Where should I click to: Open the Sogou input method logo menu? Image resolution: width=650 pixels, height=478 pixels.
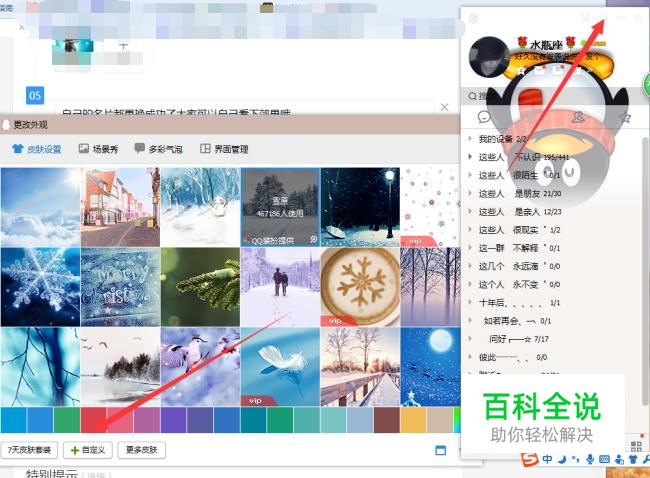coord(530,459)
